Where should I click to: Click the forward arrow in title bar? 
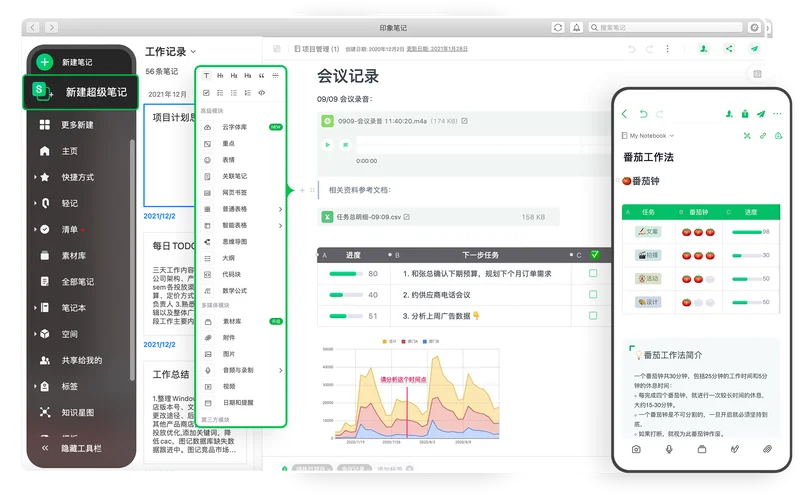(x=51, y=27)
